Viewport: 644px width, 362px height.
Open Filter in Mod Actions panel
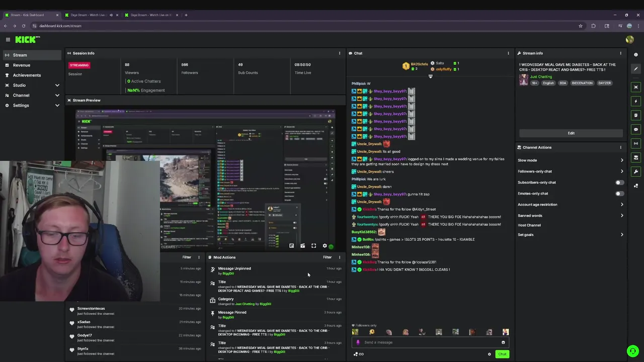coord(327,257)
